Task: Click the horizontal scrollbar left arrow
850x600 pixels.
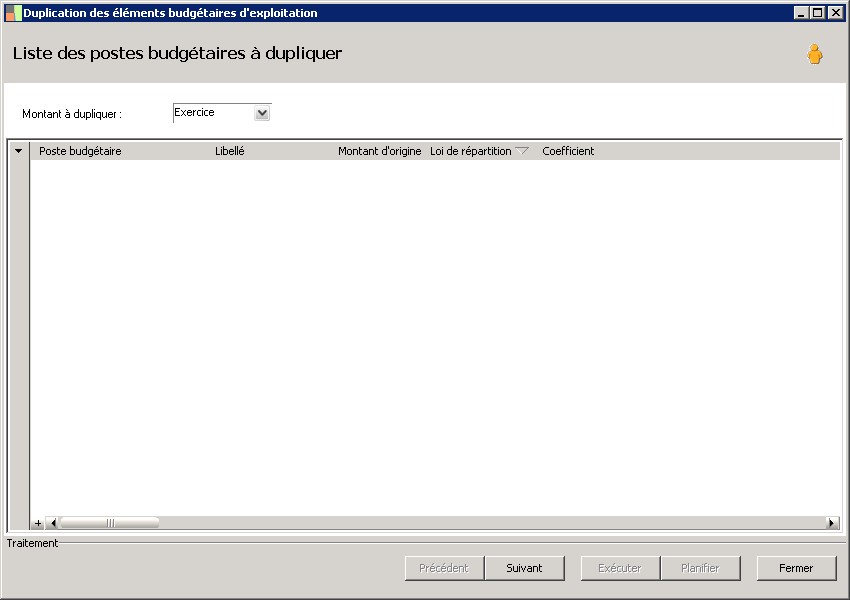Action: tap(53, 523)
